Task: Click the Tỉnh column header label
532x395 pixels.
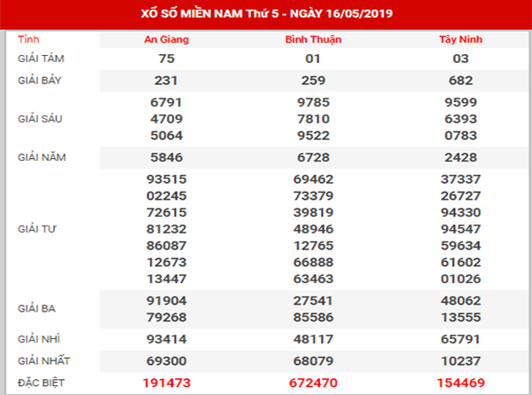Action: pos(29,40)
